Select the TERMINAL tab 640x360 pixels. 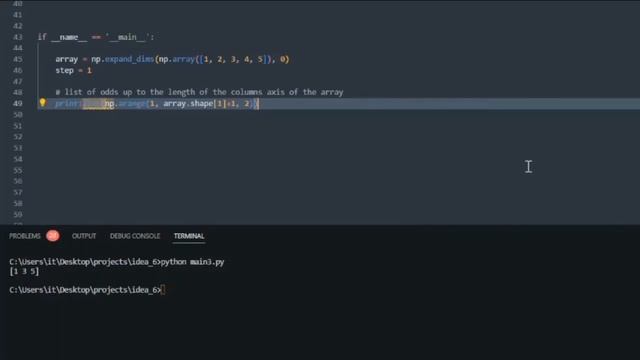pyautogui.click(x=189, y=236)
